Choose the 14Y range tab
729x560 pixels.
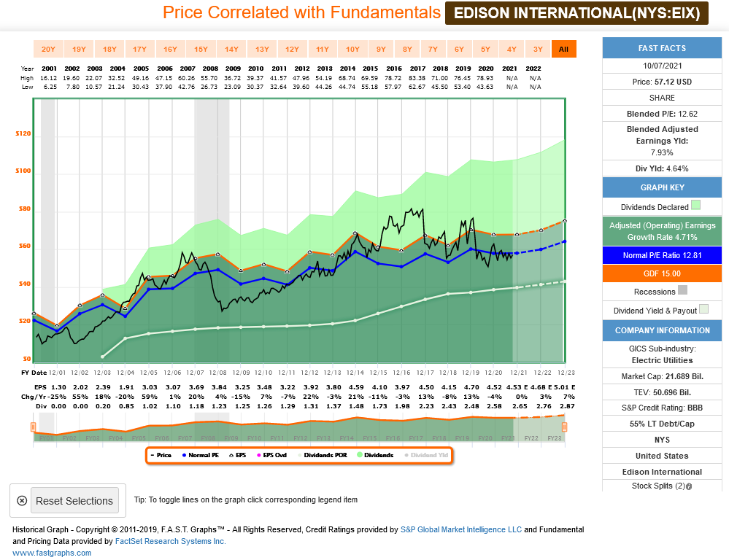[x=231, y=50]
